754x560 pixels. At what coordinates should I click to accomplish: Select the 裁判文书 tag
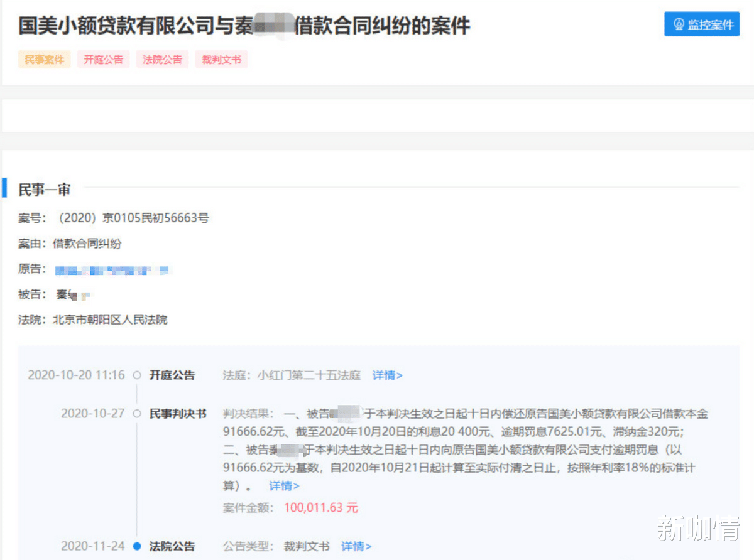point(221,59)
